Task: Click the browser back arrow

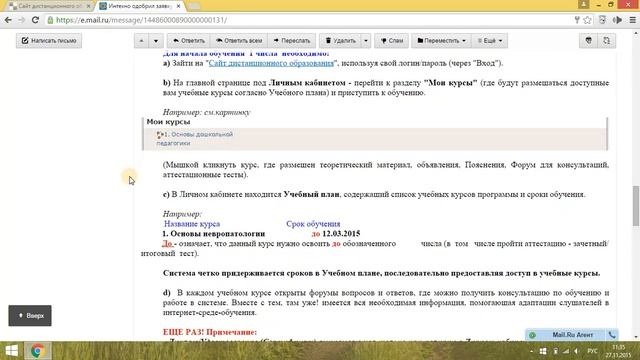Action: tap(8, 20)
